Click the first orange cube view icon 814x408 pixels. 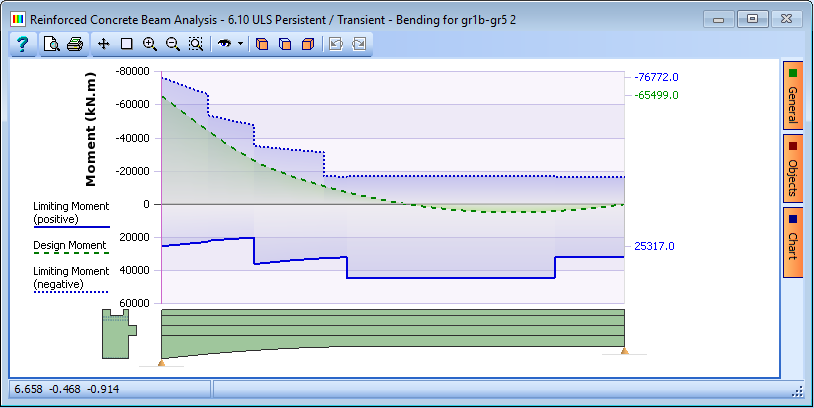[262, 44]
